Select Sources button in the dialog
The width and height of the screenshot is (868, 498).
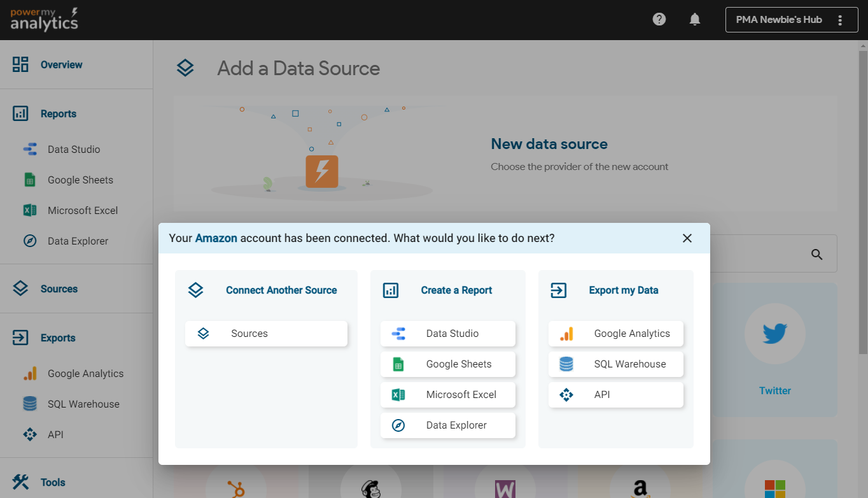point(266,334)
